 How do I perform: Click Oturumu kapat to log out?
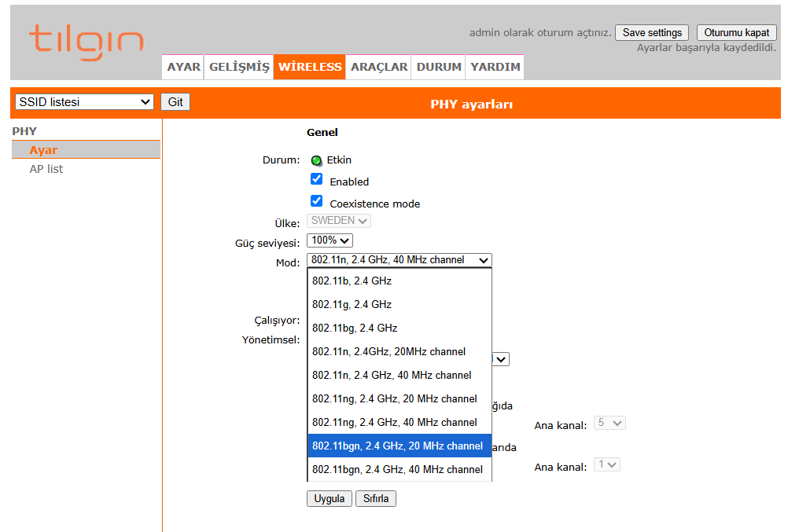click(736, 33)
